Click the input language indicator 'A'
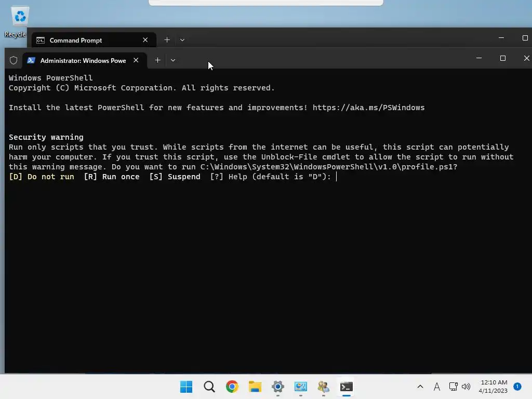The height and width of the screenshot is (399, 532). [x=436, y=387]
